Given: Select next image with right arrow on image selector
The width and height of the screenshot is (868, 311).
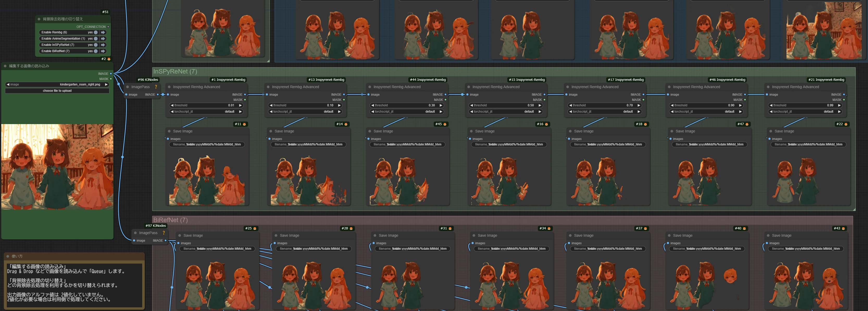Looking at the screenshot, I should 107,85.
